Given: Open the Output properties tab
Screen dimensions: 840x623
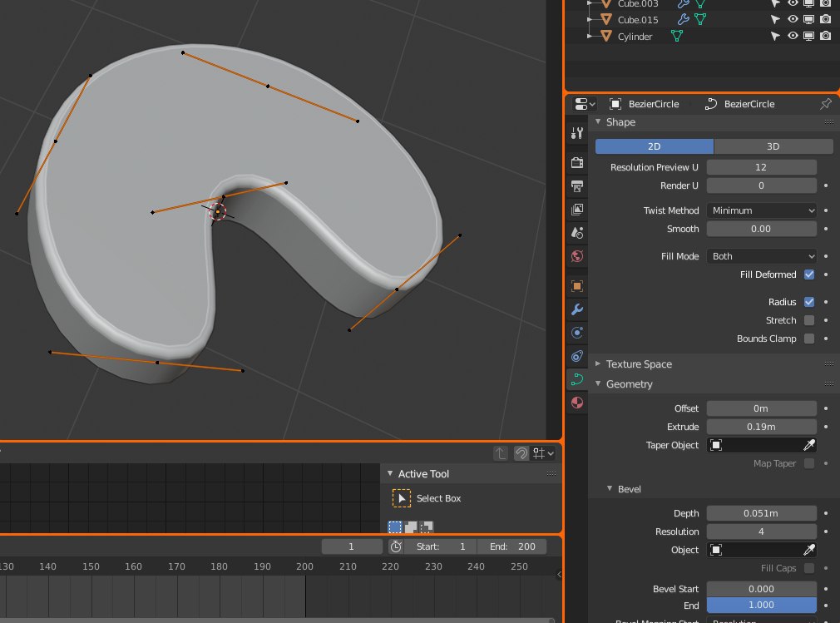Looking at the screenshot, I should [x=577, y=185].
